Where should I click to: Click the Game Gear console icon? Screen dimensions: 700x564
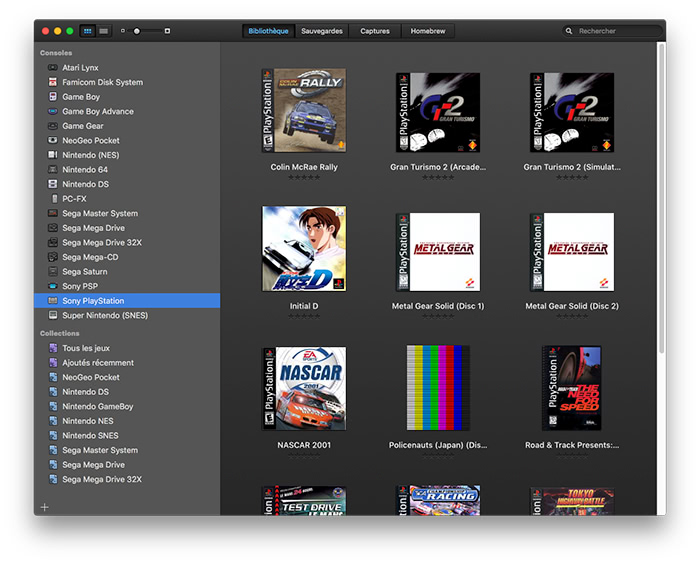[53, 126]
